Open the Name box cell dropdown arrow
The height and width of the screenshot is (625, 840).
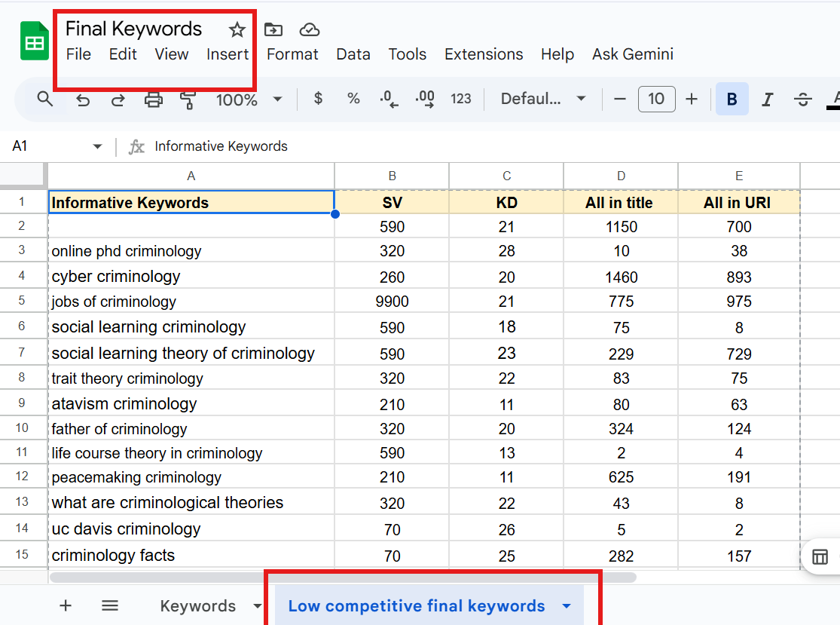[x=97, y=146]
